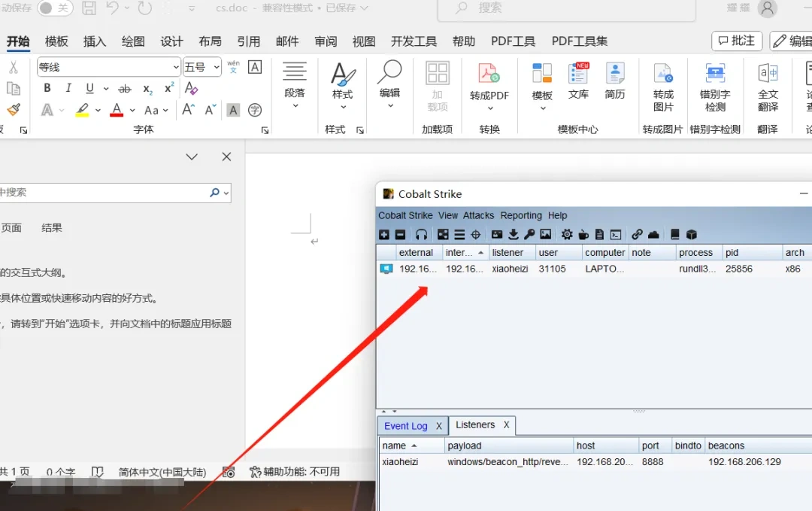Click the 简历 resume button

click(x=615, y=81)
